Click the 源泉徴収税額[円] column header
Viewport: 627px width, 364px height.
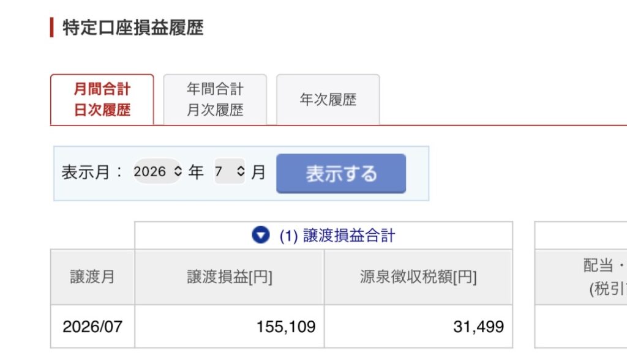click(418, 277)
